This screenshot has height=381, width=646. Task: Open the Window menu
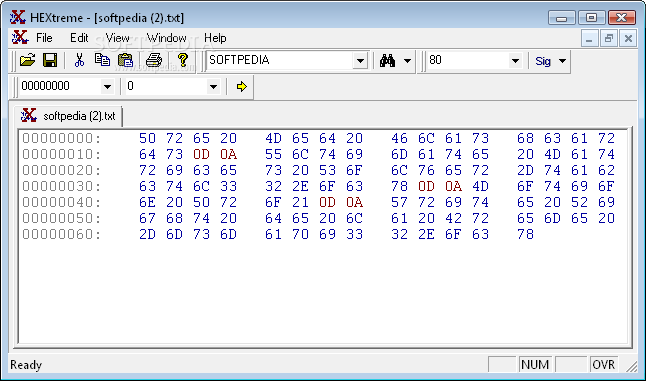coord(166,38)
